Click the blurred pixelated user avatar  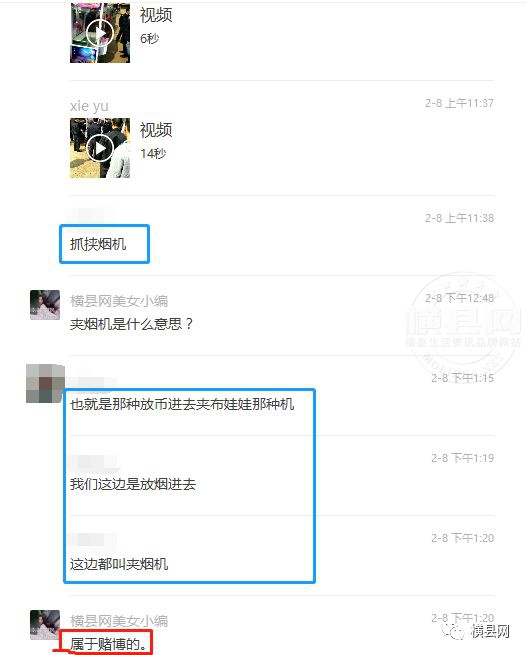tap(45, 383)
